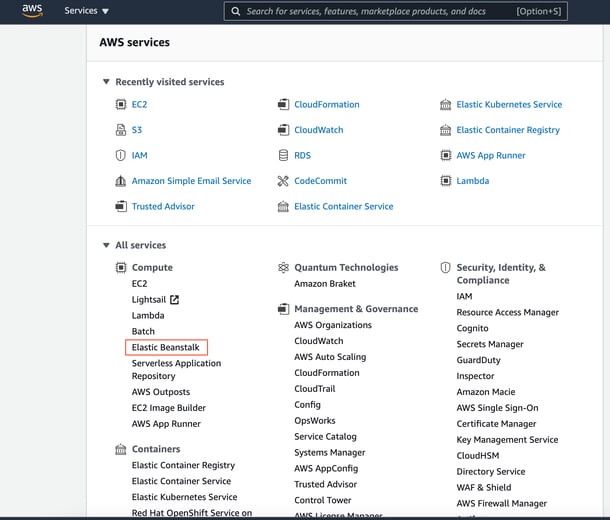
Task: Open Certificate Manager
Action: (x=496, y=424)
